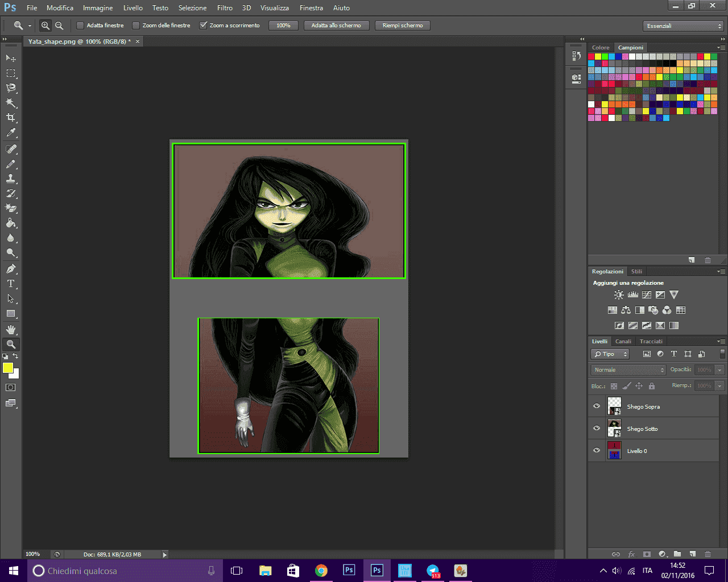Add a Brightness/Contrast adjustment

coord(619,294)
